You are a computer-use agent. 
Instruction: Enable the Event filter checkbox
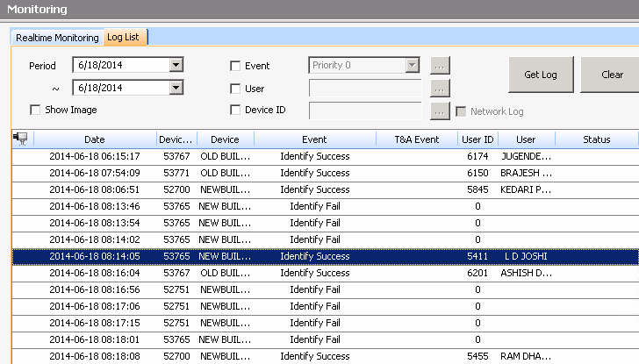(x=235, y=66)
